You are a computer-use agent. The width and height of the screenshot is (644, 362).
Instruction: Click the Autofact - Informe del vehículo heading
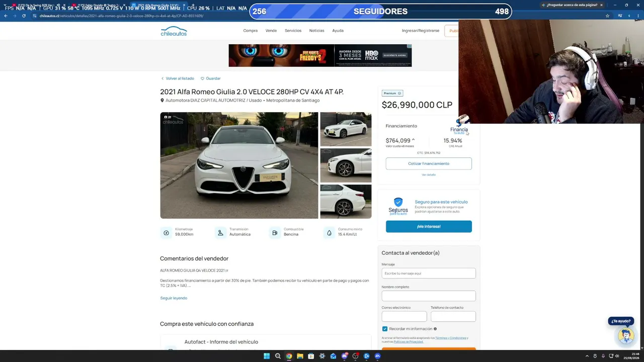tap(221, 342)
